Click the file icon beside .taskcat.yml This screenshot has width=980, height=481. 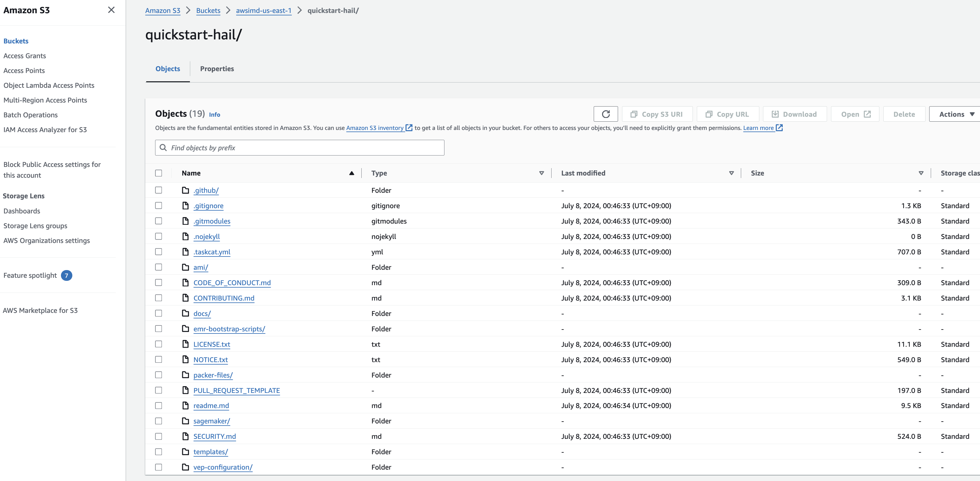click(x=185, y=252)
